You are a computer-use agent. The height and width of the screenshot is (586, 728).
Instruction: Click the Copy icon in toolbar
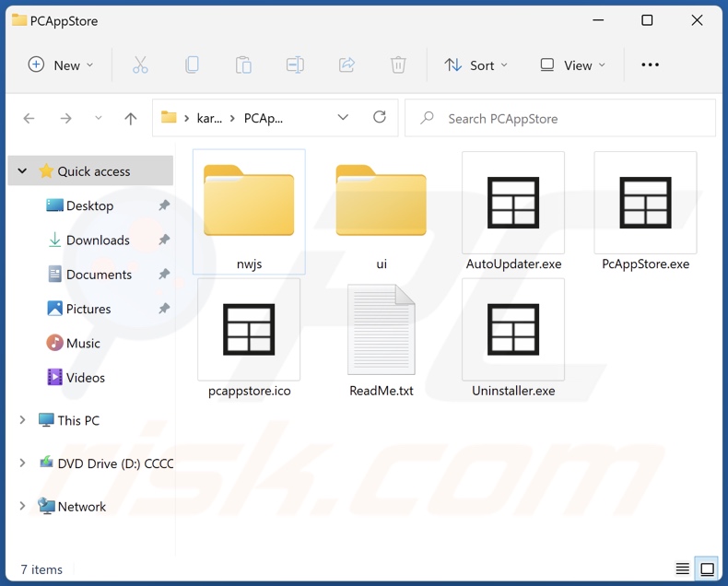(192, 65)
